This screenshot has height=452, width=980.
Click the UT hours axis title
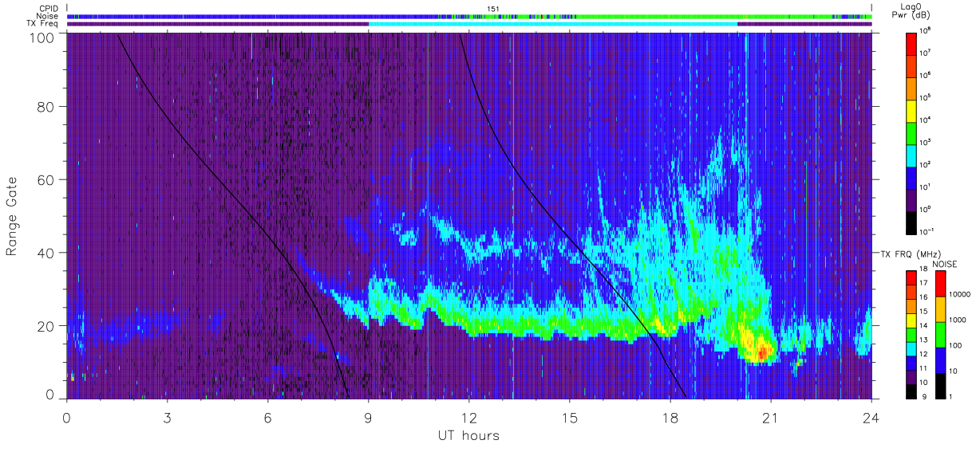(468, 435)
